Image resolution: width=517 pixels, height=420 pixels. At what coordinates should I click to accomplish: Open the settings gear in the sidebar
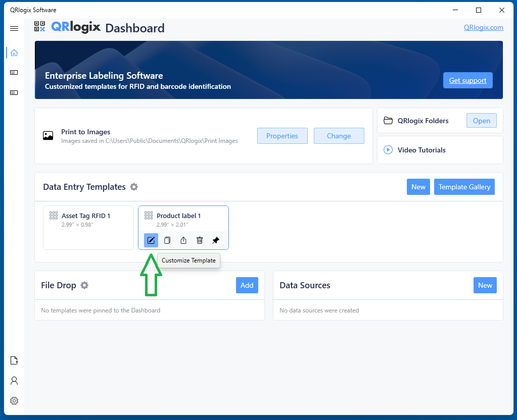14,401
